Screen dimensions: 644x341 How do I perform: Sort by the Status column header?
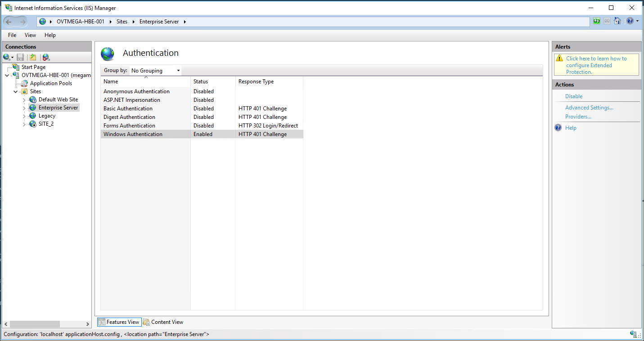click(x=213, y=82)
